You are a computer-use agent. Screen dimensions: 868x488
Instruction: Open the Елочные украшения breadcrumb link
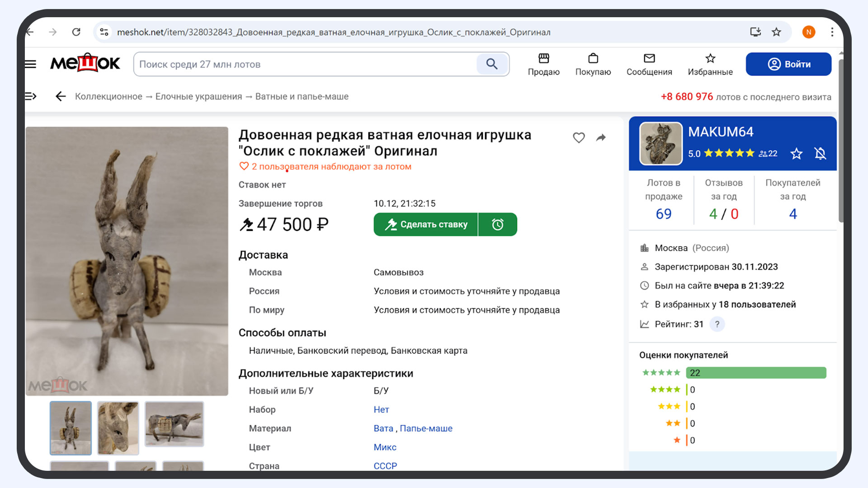coord(198,96)
